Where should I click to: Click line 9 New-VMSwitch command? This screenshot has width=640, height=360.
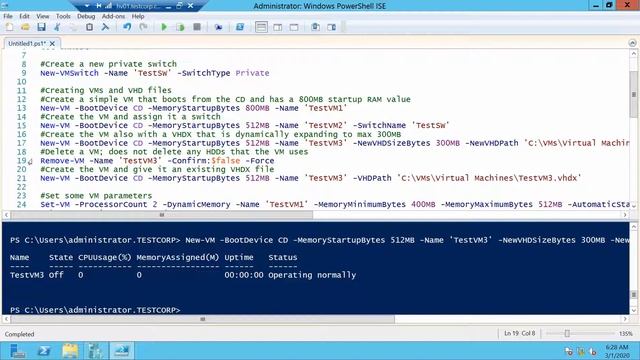(x=155, y=73)
